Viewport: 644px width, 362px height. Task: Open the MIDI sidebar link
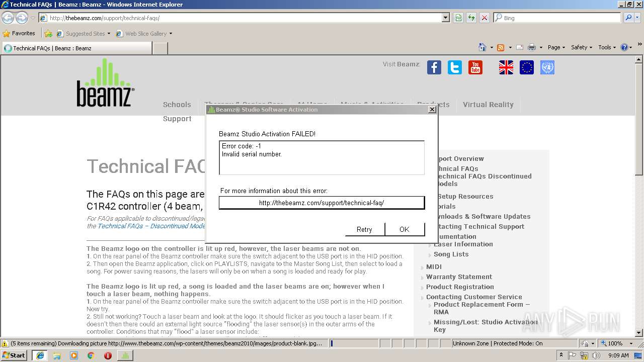pos(434,266)
